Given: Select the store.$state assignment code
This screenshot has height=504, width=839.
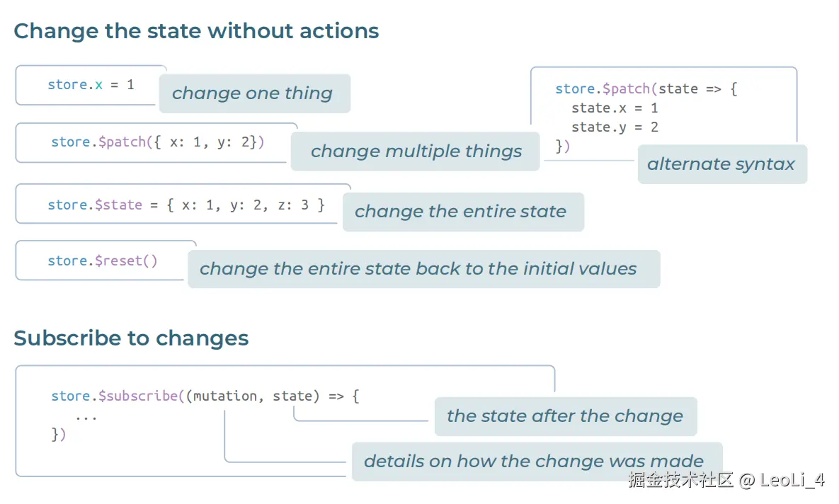Looking at the screenshot, I should [186, 205].
